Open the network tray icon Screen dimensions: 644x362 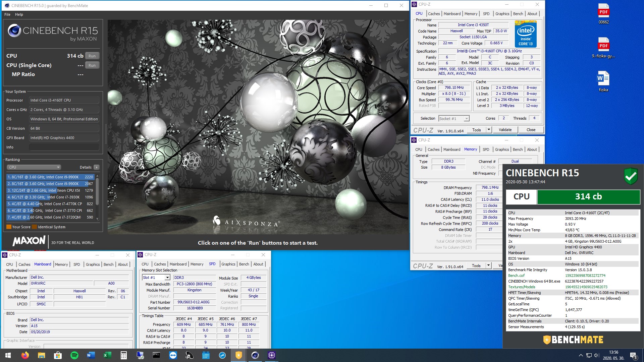point(589,355)
